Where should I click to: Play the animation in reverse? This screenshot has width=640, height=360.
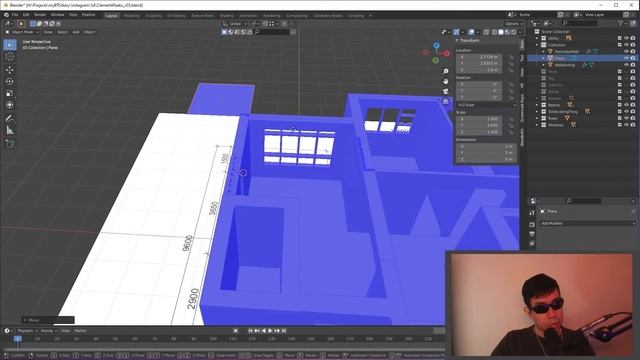(x=264, y=331)
